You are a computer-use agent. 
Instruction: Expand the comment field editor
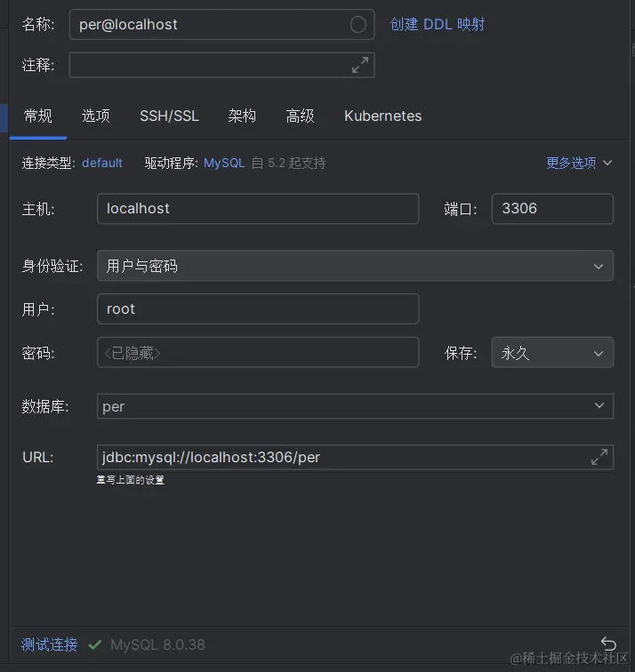coord(360,65)
